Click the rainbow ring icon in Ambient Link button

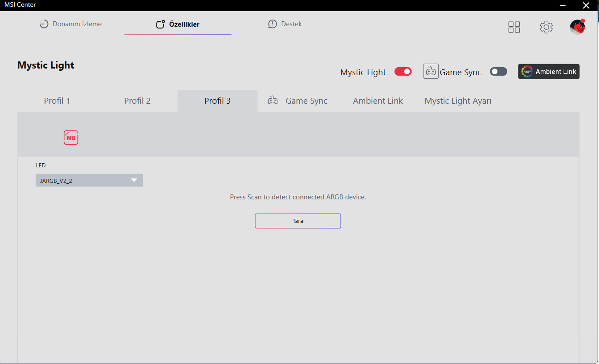(x=527, y=72)
